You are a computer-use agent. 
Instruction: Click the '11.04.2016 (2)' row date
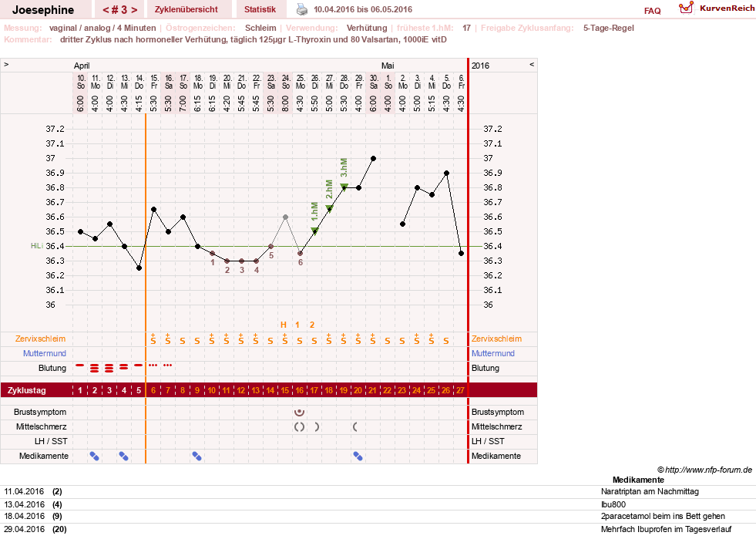pos(33,492)
